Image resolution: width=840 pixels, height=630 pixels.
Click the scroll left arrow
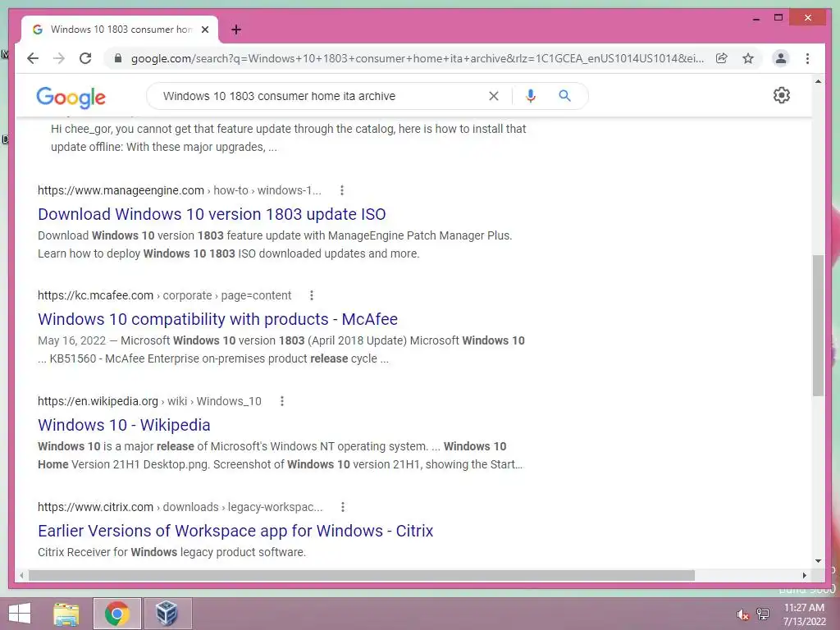21,575
